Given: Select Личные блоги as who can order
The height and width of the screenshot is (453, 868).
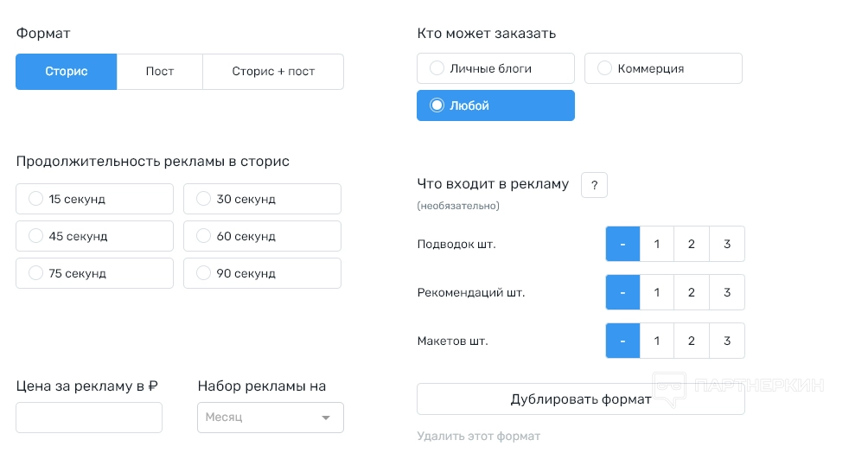Looking at the screenshot, I should coord(437,68).
